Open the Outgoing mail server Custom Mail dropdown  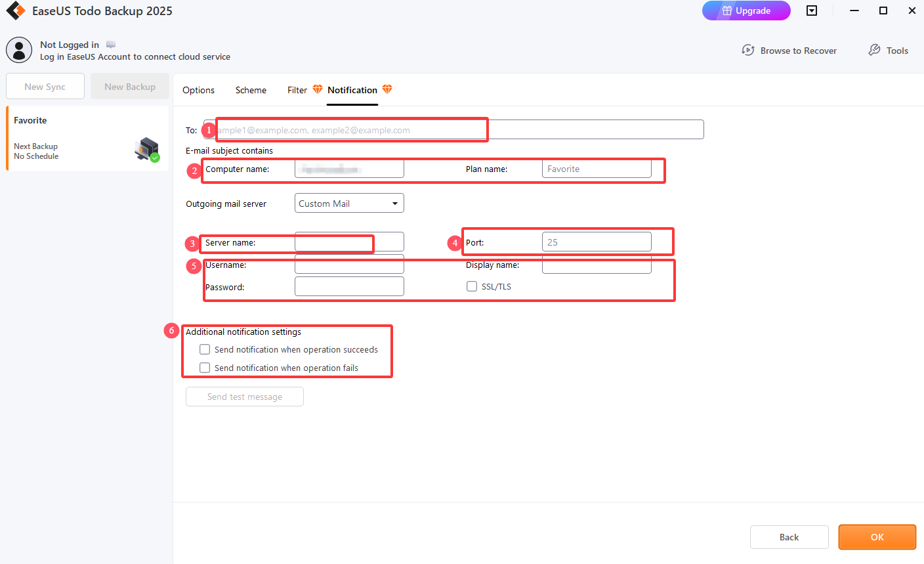[x=349, y=204]
